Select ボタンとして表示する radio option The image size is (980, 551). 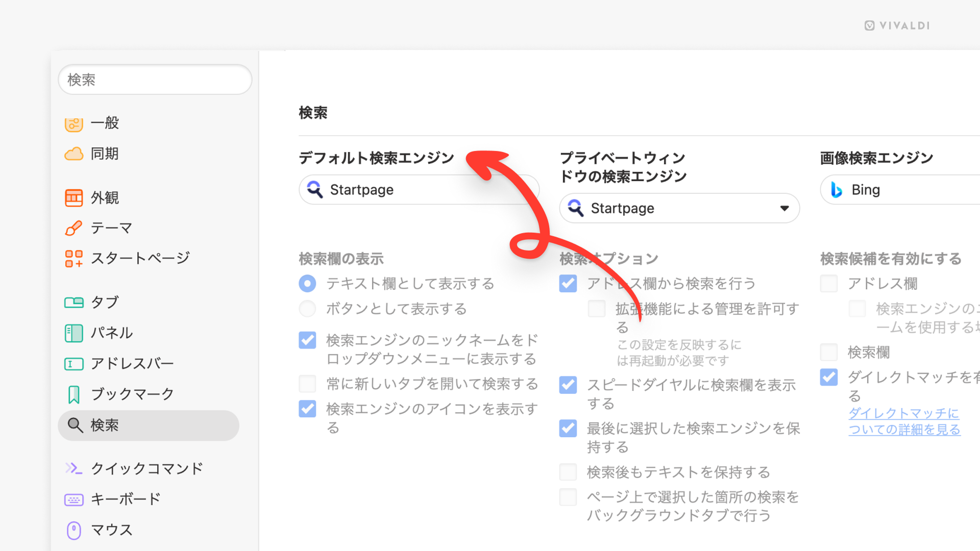click(307, 309)
